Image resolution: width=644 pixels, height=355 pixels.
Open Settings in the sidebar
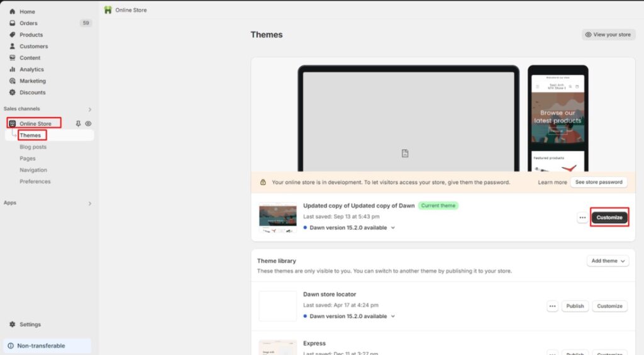coord(30,324)
